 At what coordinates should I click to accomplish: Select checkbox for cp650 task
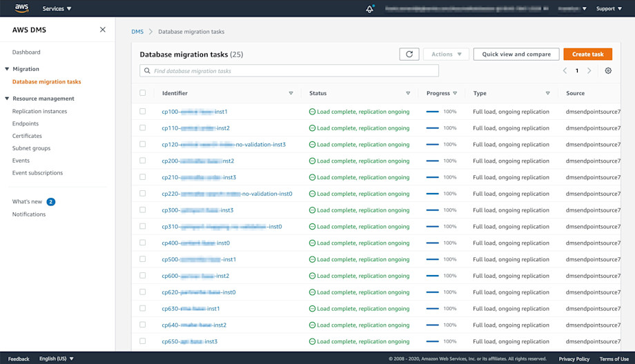point(143,341)
